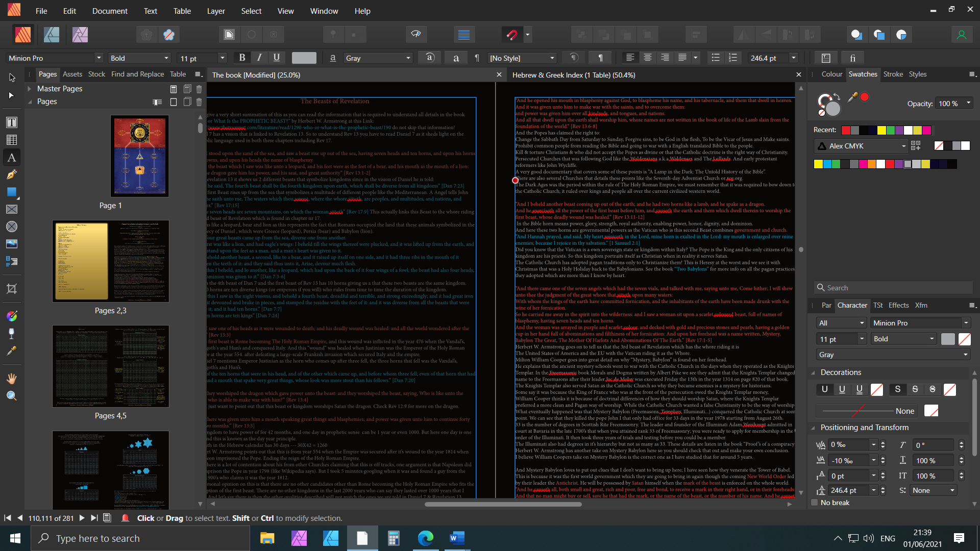Image resolution: width=980 pixels, height=551 pixels.
Task: Toggle strikethrough S in Decorations
Action: click(915, 389)
